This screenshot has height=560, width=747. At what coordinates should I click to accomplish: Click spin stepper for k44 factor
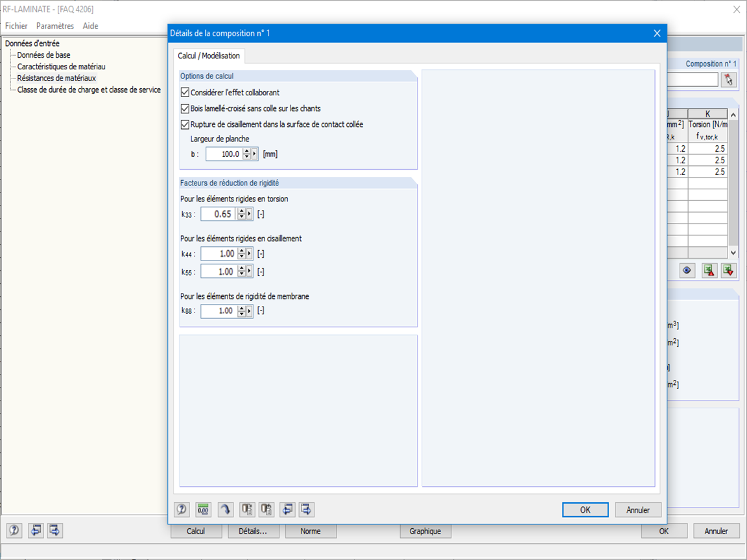coord(241,254)
